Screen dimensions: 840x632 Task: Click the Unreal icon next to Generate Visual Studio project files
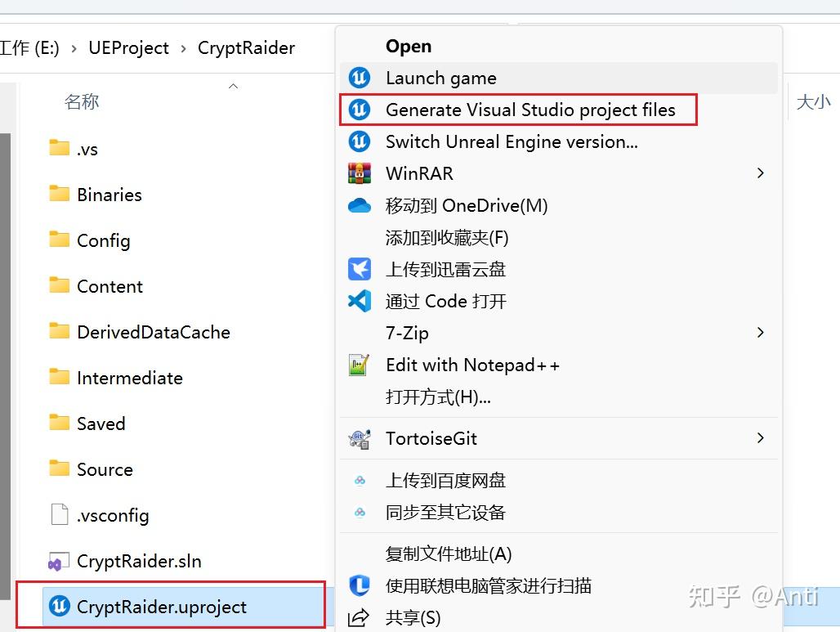tap(360, 110)
